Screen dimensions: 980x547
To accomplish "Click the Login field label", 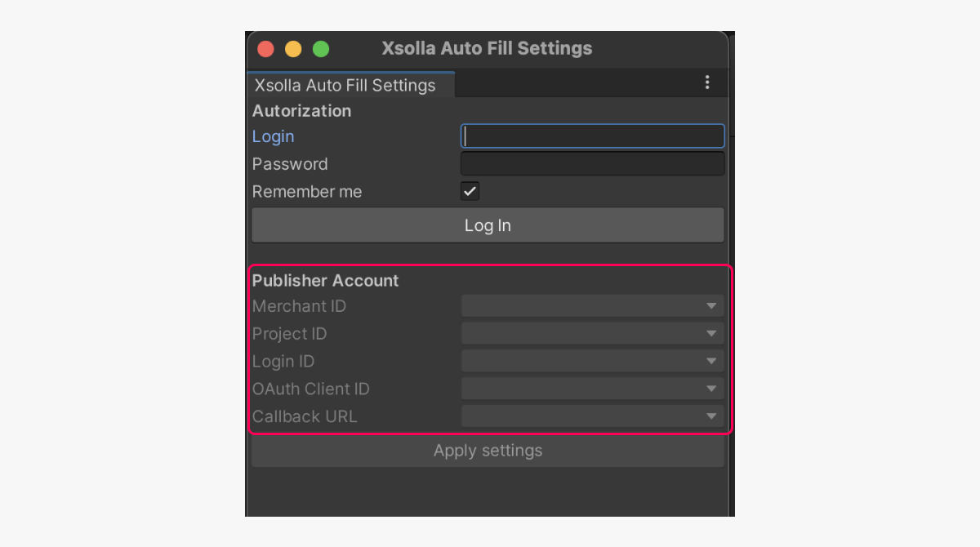I will (274, 136).
